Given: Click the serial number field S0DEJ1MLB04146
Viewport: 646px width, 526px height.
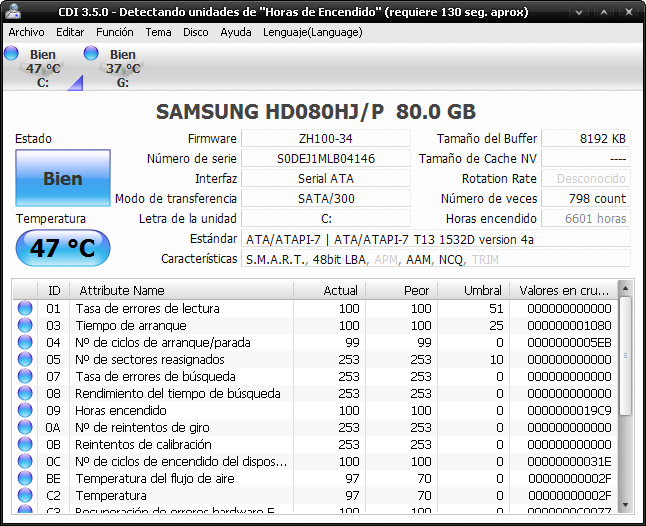Looking at the screenshot, I should tap(325, 159).
